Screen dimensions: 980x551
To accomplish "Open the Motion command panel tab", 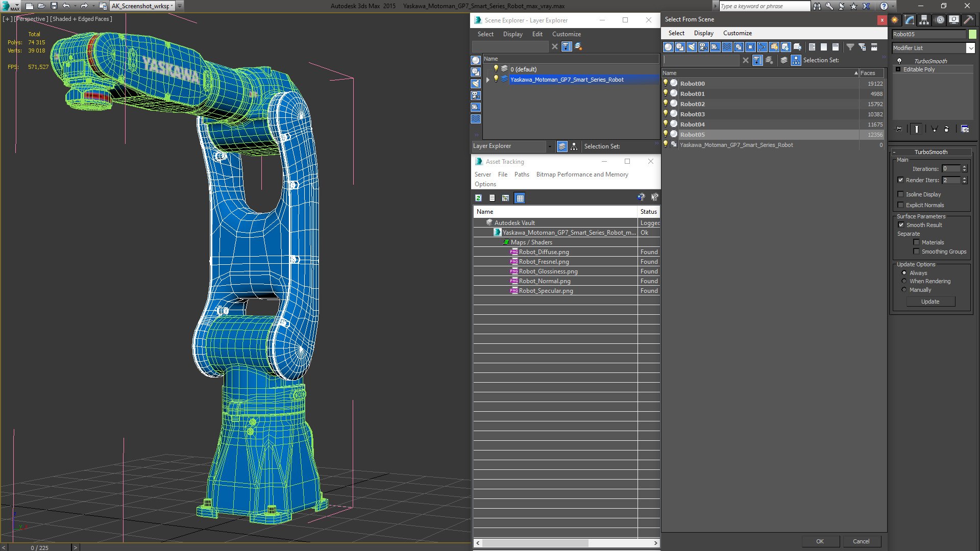I will point(940,20).
